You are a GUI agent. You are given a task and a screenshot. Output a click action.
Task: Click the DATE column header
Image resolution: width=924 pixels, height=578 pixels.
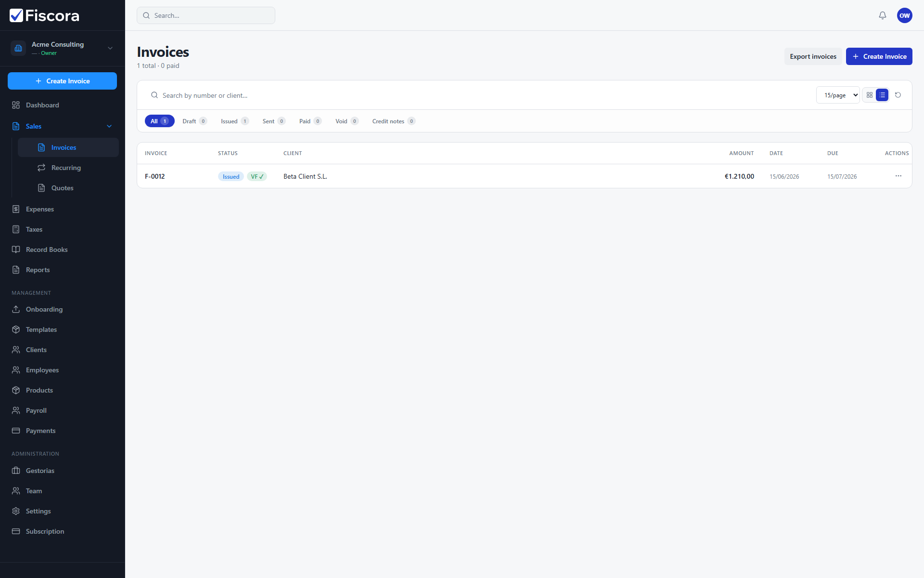point(776,153)
